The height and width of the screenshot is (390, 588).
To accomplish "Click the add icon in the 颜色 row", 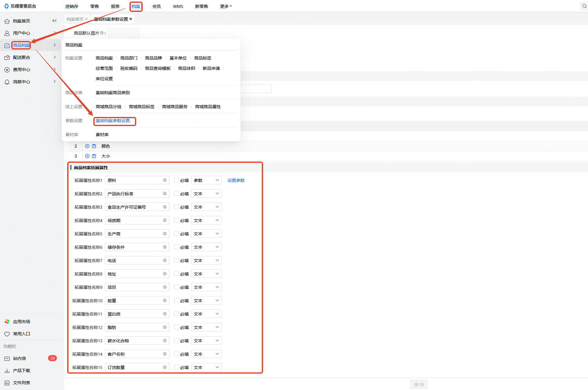I will coord(87,146).
